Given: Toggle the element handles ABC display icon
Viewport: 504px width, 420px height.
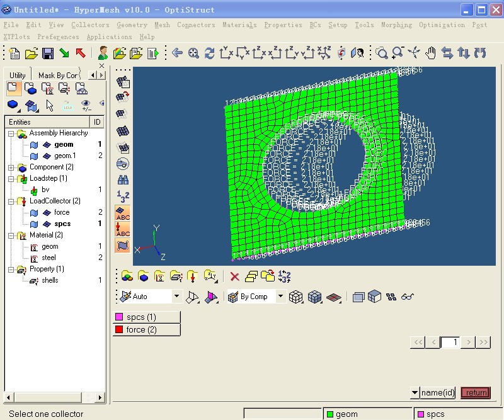Looking at the screenshot, I should pyautogui.click(x=123, y=213).
